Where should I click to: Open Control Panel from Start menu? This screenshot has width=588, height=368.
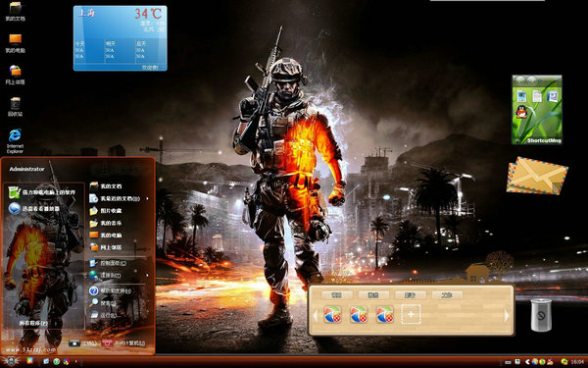click(x=109, y=263)
